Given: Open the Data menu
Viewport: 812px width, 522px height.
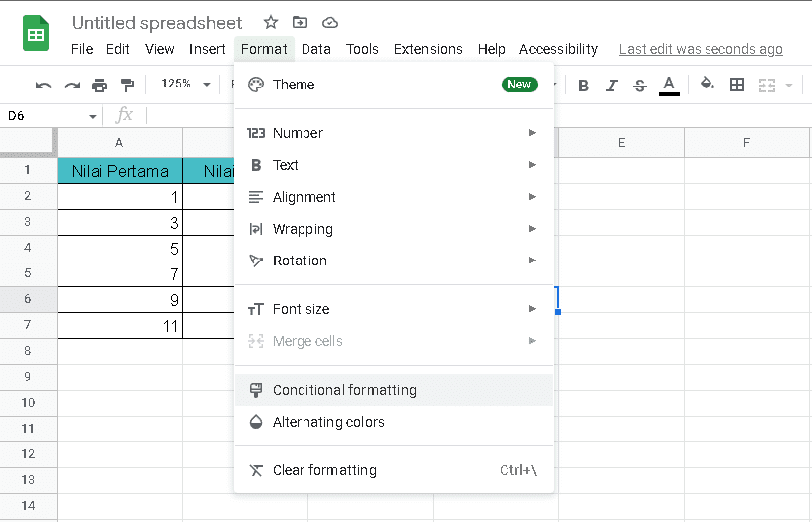Looking at the screenshot, I should click(x=315, y=49).
